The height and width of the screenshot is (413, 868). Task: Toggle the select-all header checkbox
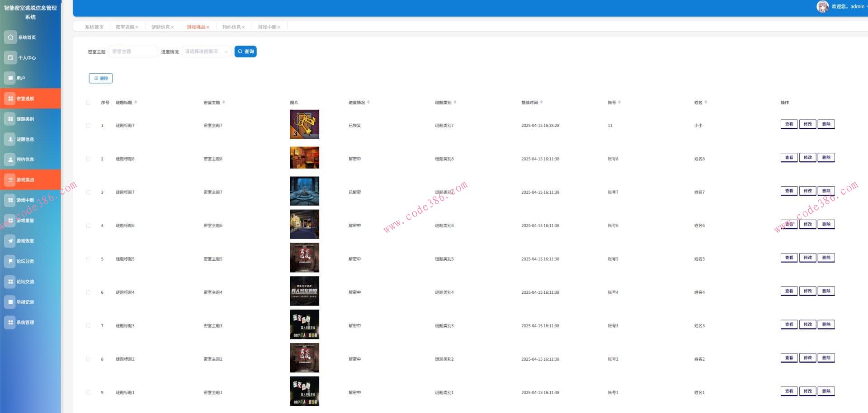(x=88, y=103)
